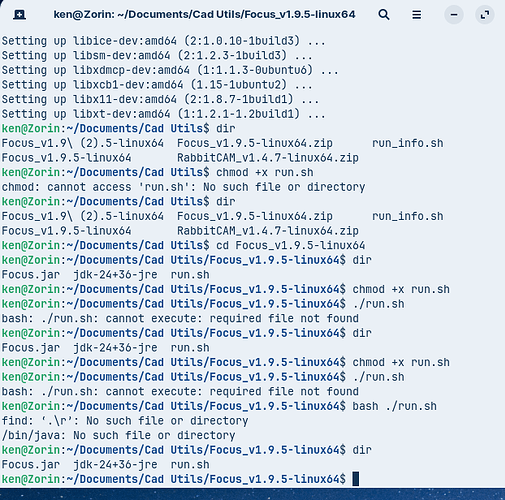
Task: Open the hamburger main menu
Action: pos(416,15)
